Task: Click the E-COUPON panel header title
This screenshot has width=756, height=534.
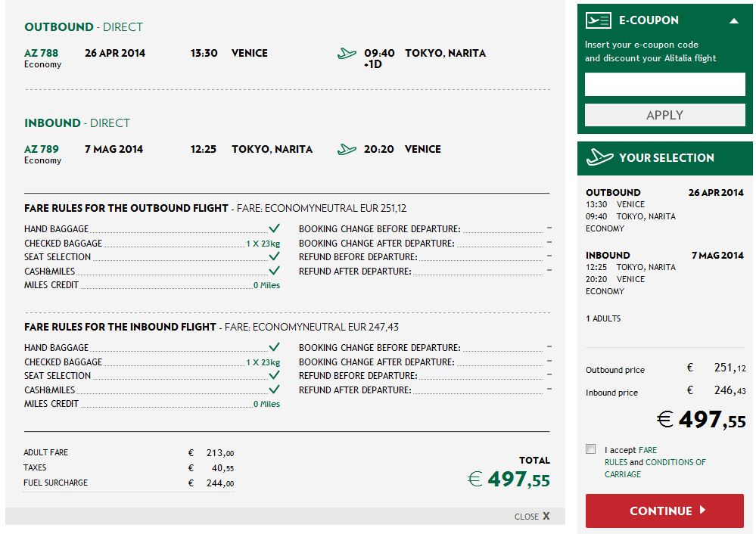Action: coord(649,20)
